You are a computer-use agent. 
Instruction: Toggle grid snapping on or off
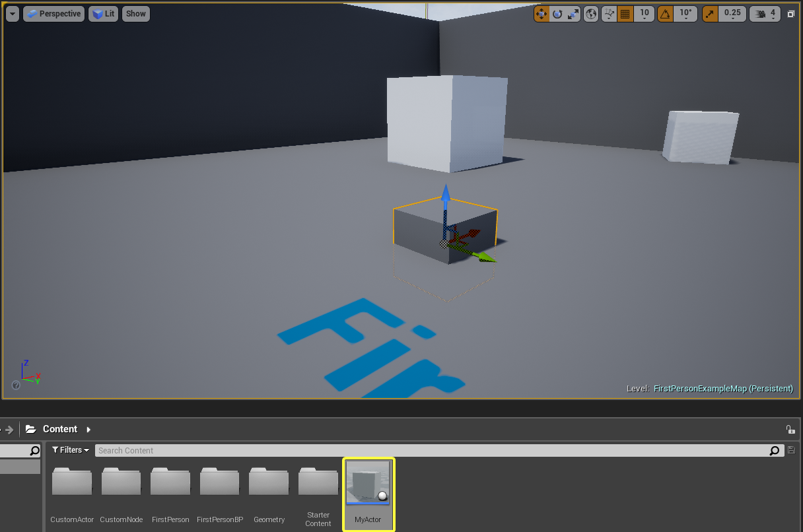click(x=625, y=14)
